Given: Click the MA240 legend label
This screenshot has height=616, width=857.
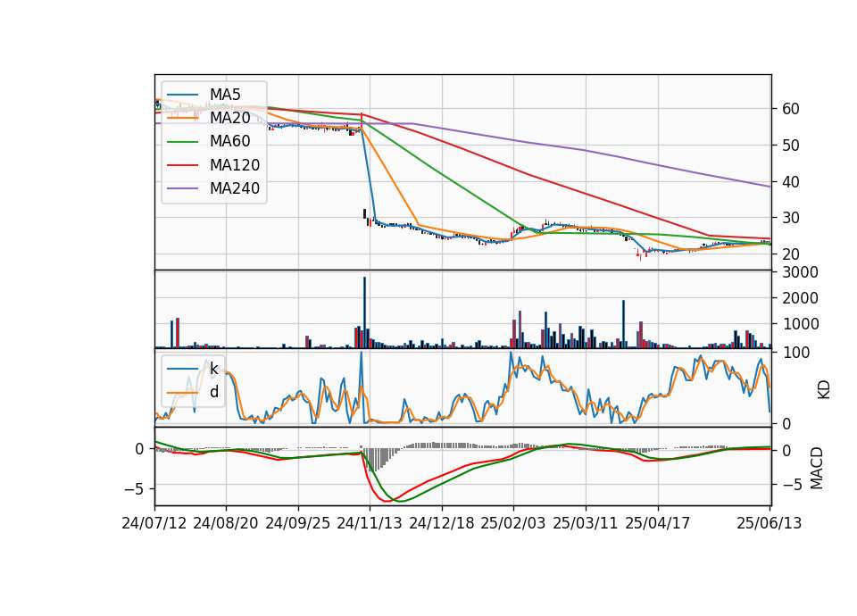Looking at the screenshot, I should coord(235,188).
